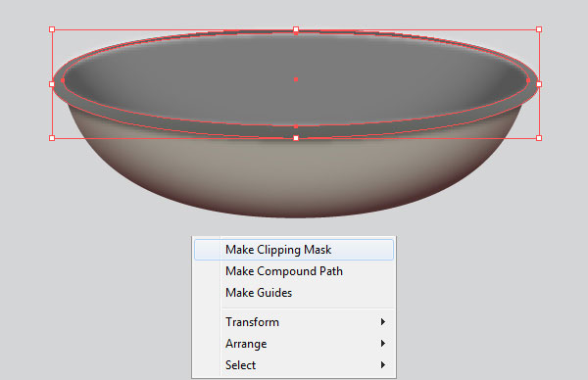Open the Select submenu entry

(294, 364)
